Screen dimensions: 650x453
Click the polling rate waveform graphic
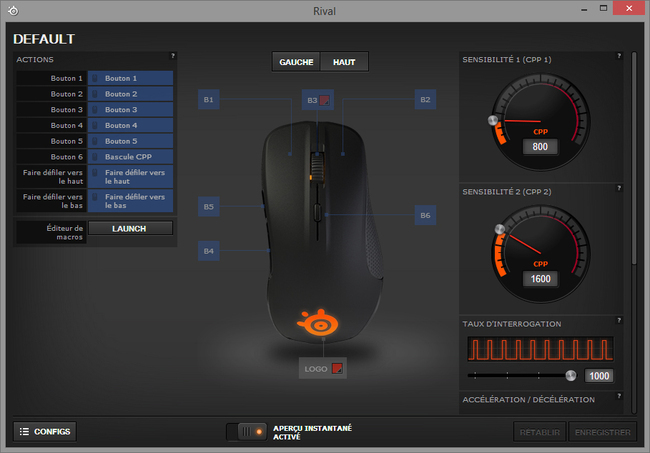(x=540, y=349)
